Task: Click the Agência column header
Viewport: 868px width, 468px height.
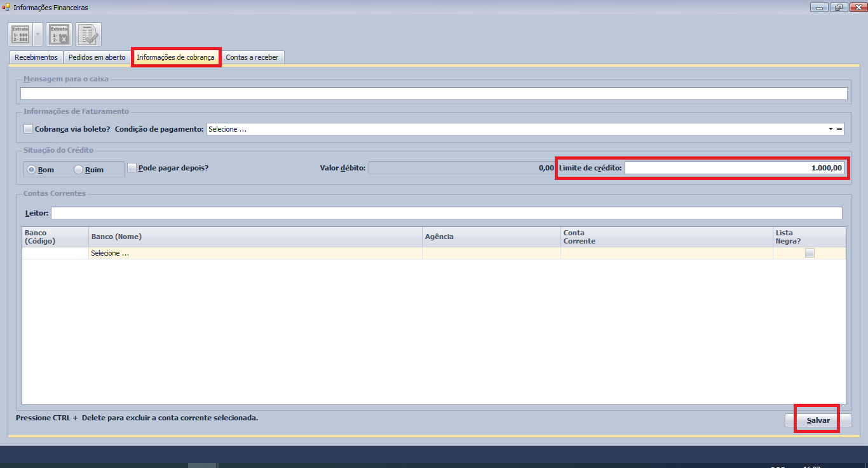Action: (x=491, y=237)
